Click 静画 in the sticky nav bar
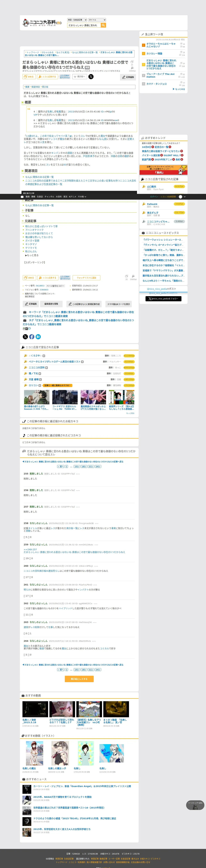The width and height of the screenshot is (206, 868). click(x=33, y=196)
